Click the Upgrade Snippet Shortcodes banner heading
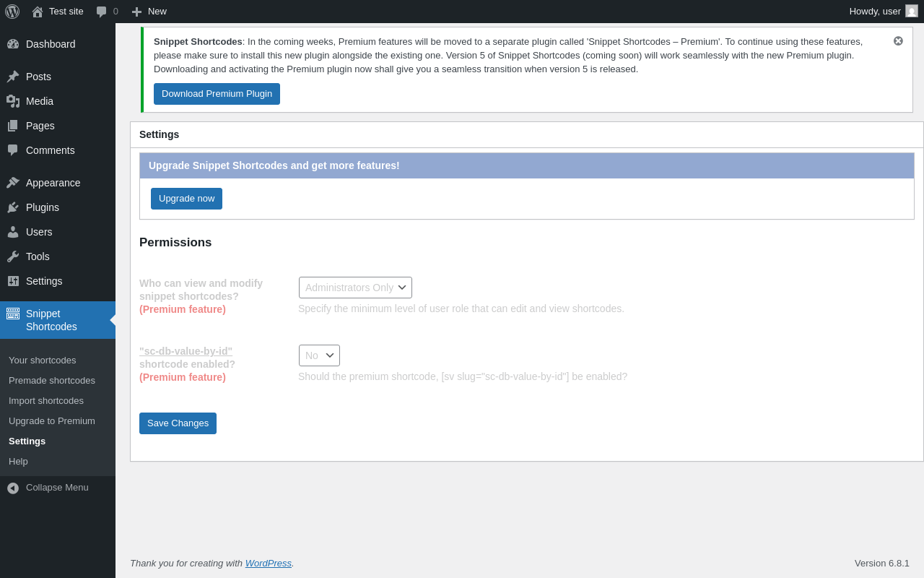 (x=274, y=165)
